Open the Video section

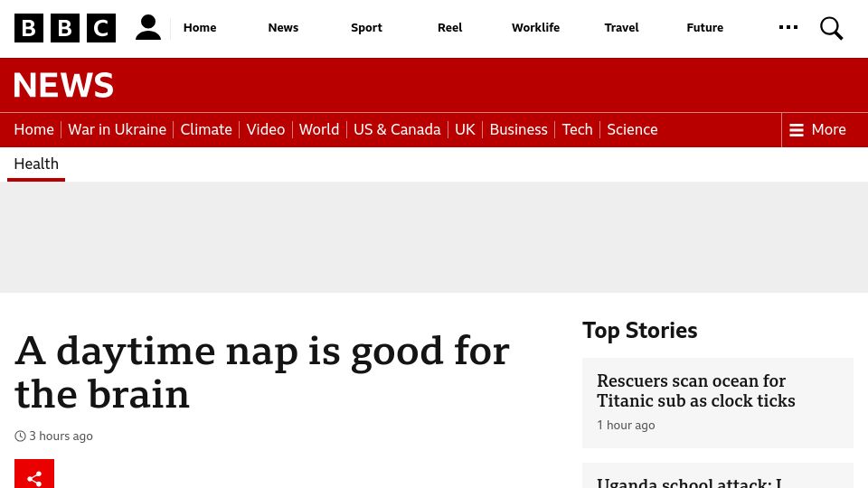point(266,129)
